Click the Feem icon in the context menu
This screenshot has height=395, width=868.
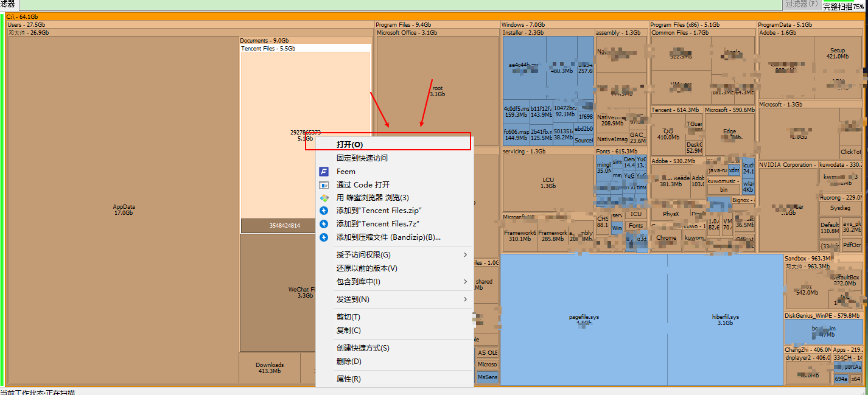324,172
